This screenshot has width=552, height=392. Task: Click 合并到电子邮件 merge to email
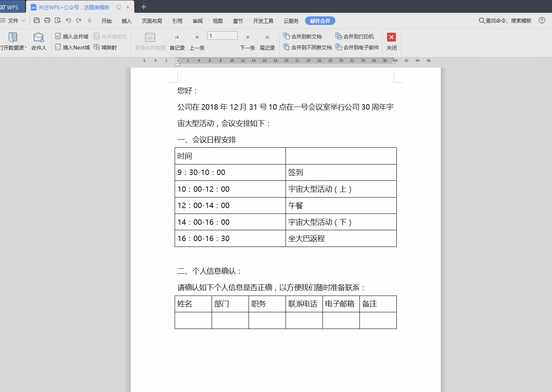pos(357,47)
